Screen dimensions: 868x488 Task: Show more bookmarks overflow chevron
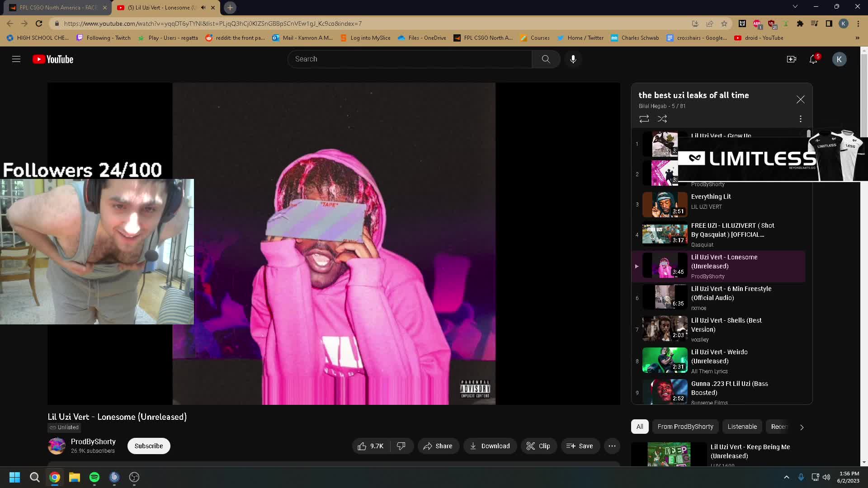(x=857, y=38)
